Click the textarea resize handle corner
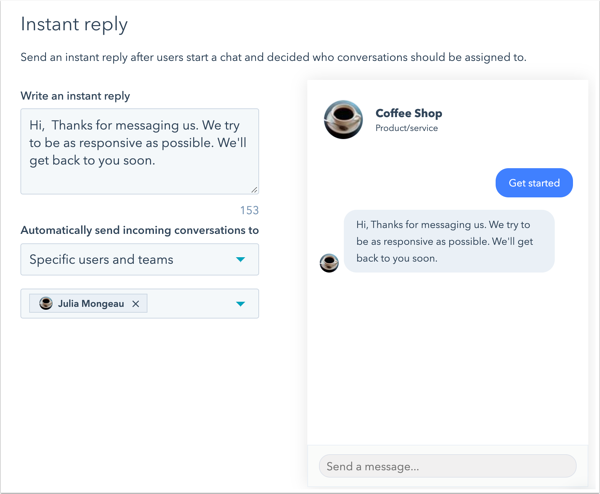 click(x=253, y=189)
